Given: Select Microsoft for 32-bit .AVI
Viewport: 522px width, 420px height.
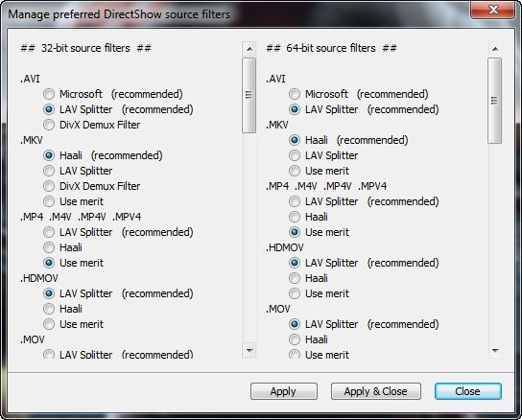Looking at the screenshot, I should pyautogui.click(x=49, y=94).
